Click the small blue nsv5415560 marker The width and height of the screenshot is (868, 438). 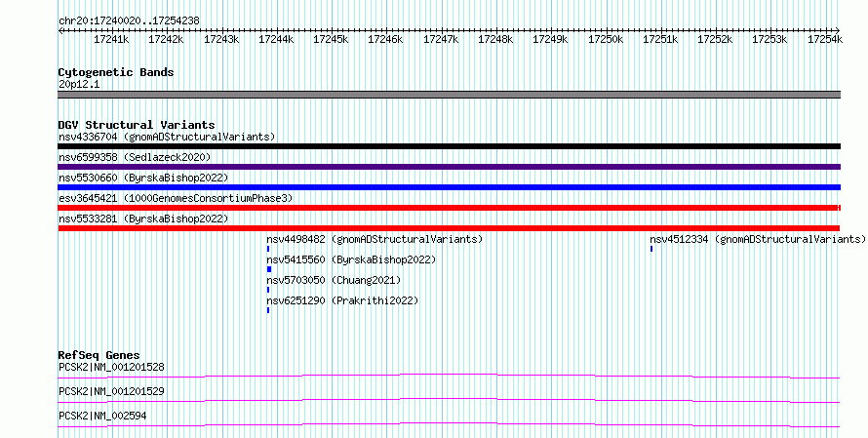269,269
